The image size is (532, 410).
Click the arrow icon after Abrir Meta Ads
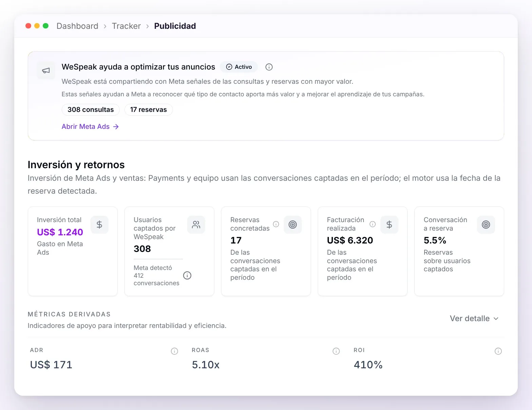(x=116, y=126)
